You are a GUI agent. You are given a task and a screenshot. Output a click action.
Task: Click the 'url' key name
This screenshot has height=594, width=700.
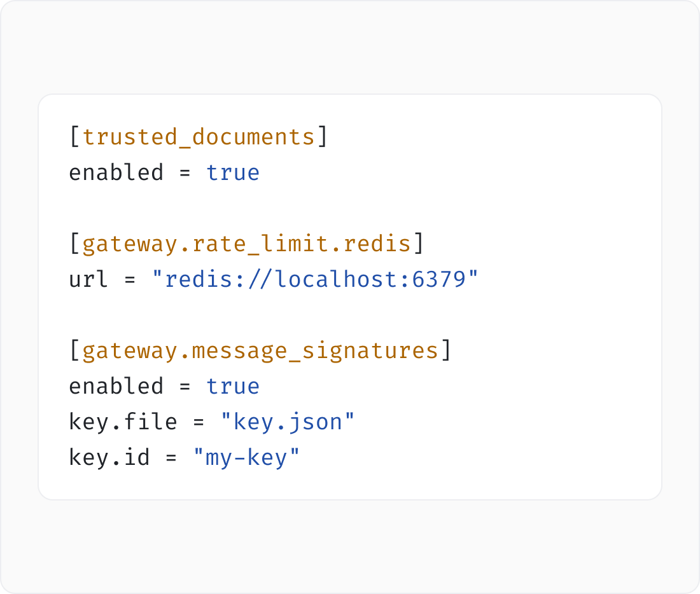tap(88, 279)
